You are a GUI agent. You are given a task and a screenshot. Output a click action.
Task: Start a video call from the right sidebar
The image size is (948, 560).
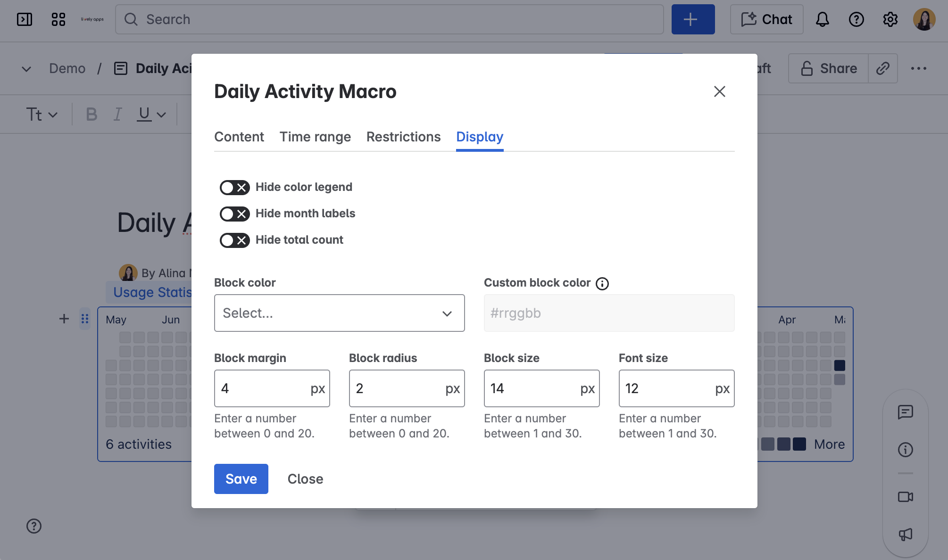tap(905, 496)
